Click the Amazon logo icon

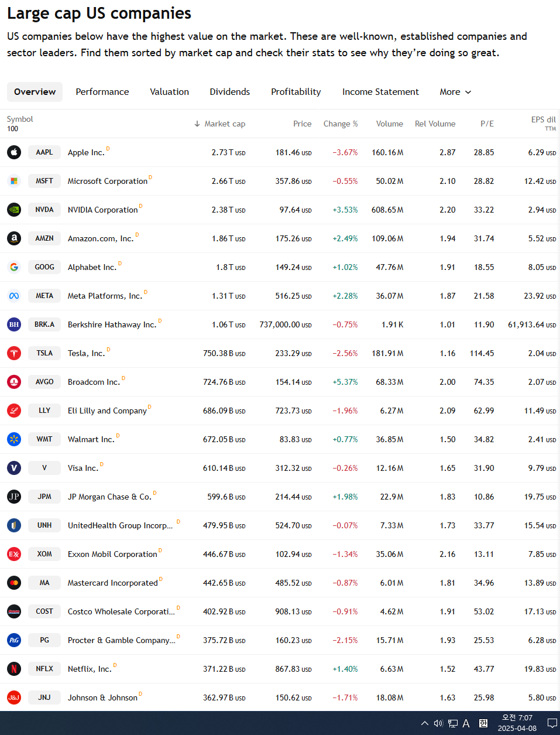click(x=14, y=238)
